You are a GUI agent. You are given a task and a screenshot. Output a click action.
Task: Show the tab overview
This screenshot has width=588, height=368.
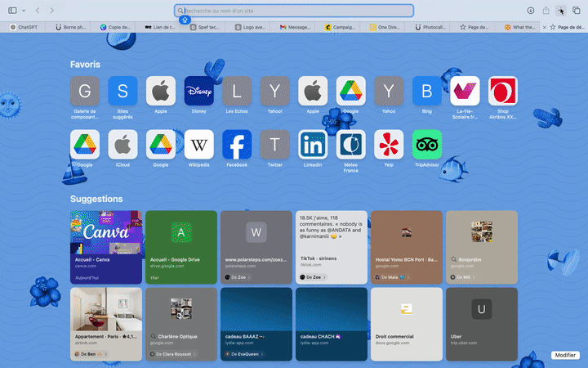coord(576,11)
